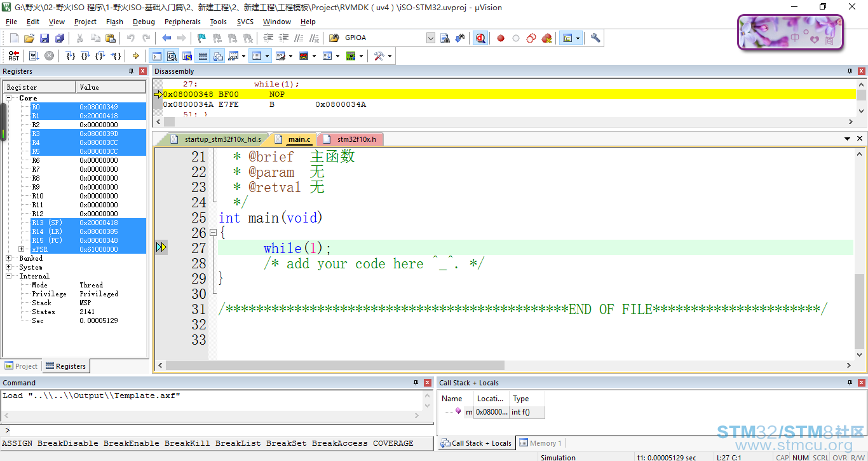Switch to the Project panel tab
Viewport: 868px width, 461px height.
[22, 366]
